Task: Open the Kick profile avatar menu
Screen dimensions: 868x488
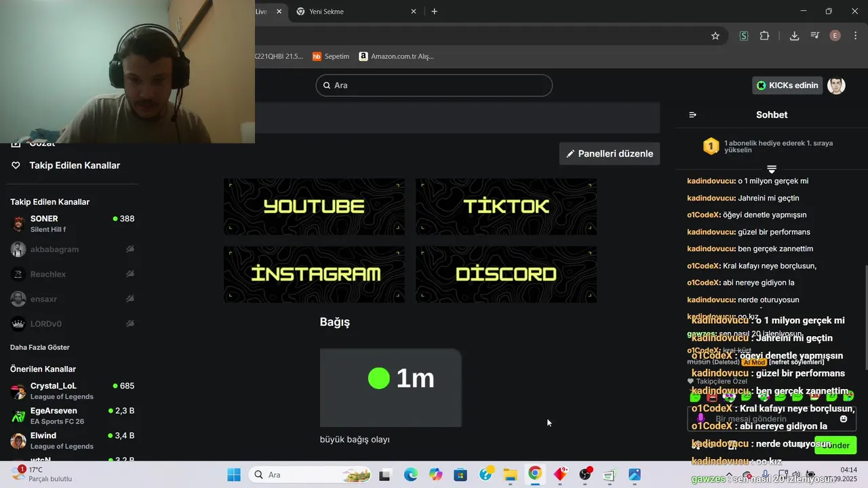Action: click(836, 85)
